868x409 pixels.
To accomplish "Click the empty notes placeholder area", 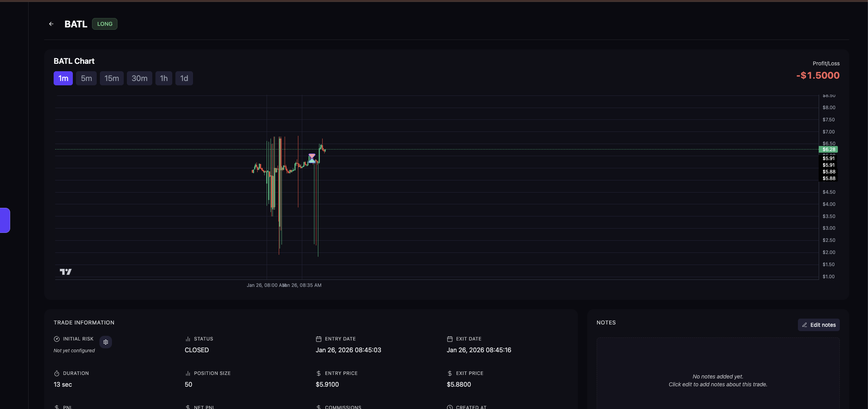I will pyautogui.click(x=718, y=380).
